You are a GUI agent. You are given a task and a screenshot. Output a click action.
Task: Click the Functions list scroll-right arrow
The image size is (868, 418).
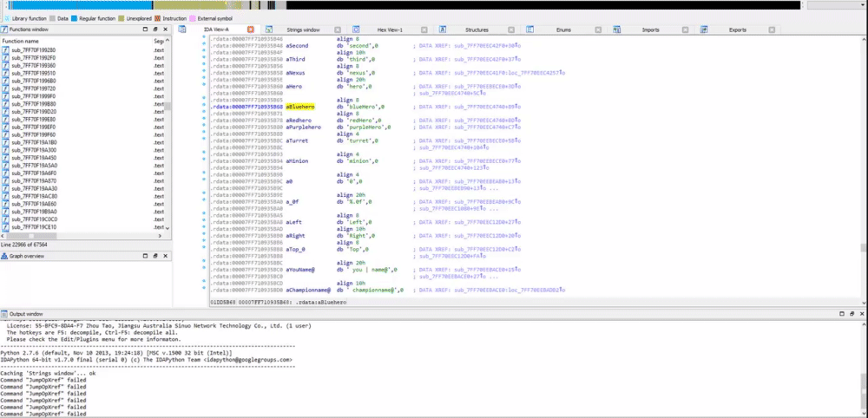[161, 236]
